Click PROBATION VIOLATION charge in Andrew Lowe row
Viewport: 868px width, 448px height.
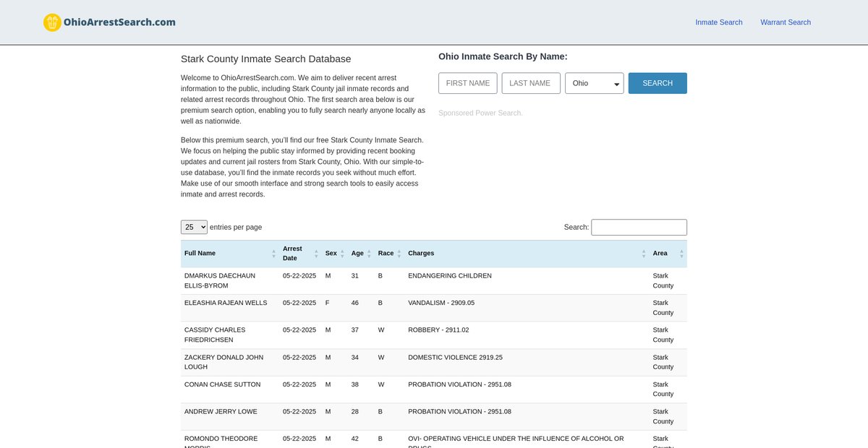point(459,412)
